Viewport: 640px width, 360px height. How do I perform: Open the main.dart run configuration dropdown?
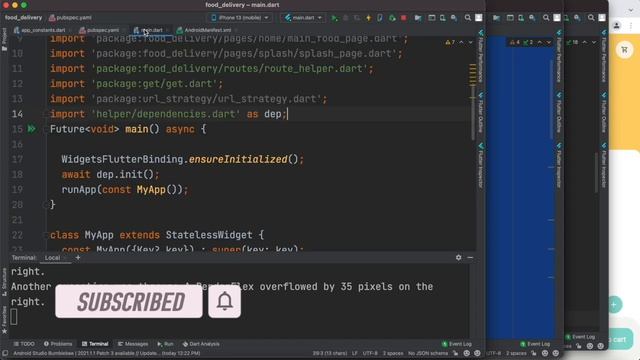(303, 18)
